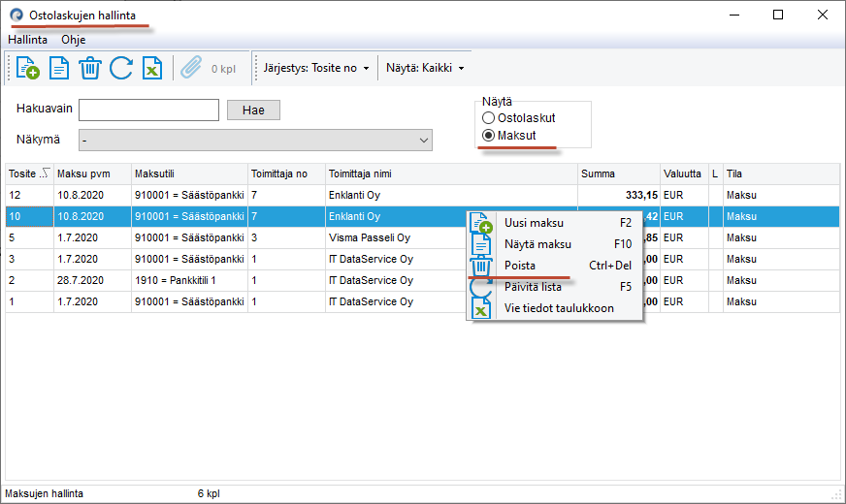
Task: Select the row with Tosite 12
Action: click(x=422, y=195)
